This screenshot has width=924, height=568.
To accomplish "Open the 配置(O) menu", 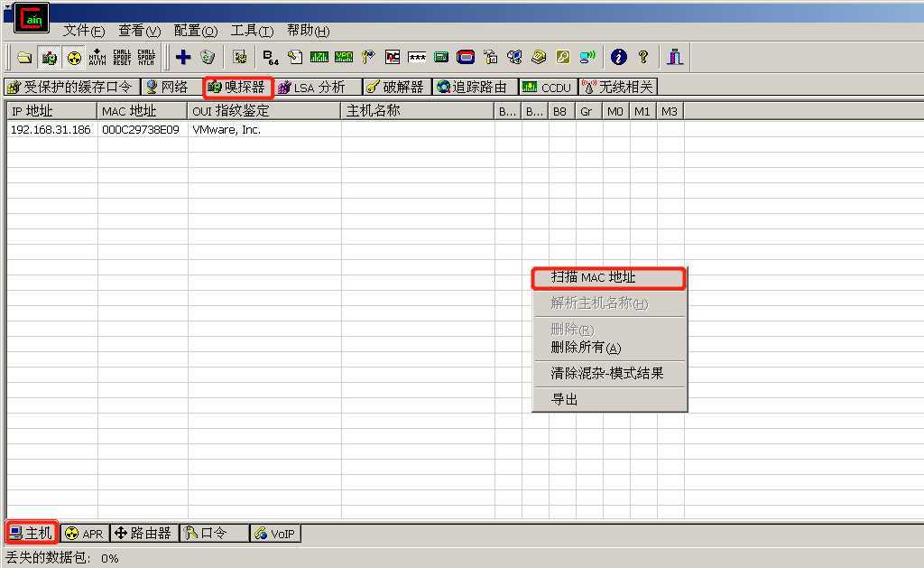I will (196, 31).
